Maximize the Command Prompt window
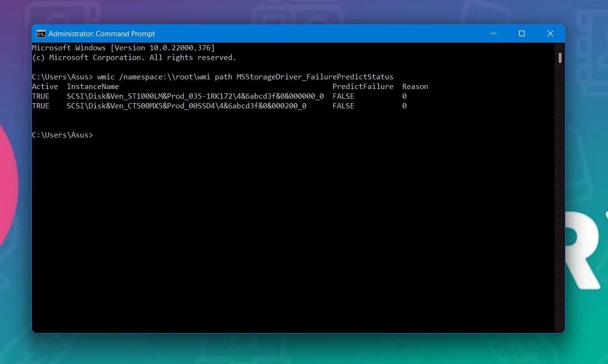The image size is (608, 364). click(x=522, y=33)
